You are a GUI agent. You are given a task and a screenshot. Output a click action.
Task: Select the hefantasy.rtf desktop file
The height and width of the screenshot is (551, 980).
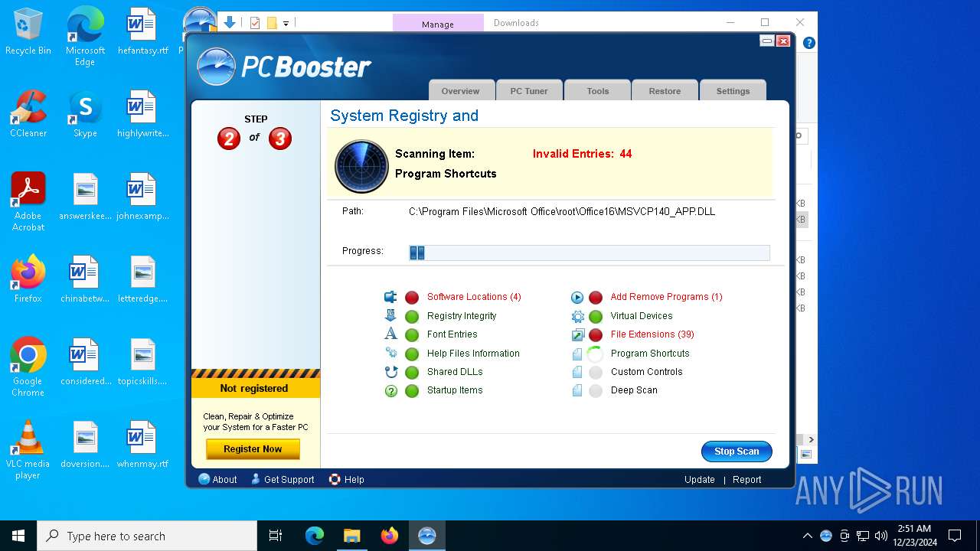pyautogui.click(x=142, y=32)
